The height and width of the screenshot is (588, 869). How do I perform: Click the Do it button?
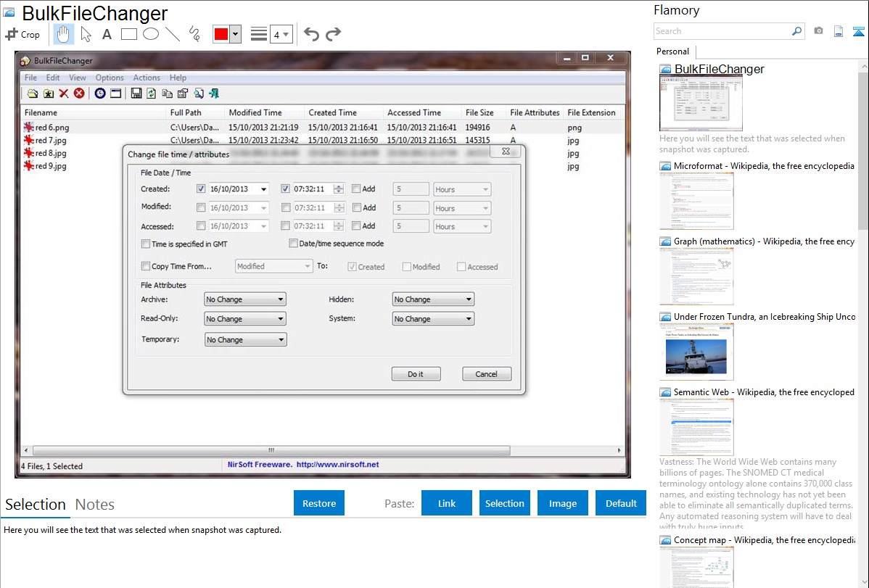click(x=416, y=374)
